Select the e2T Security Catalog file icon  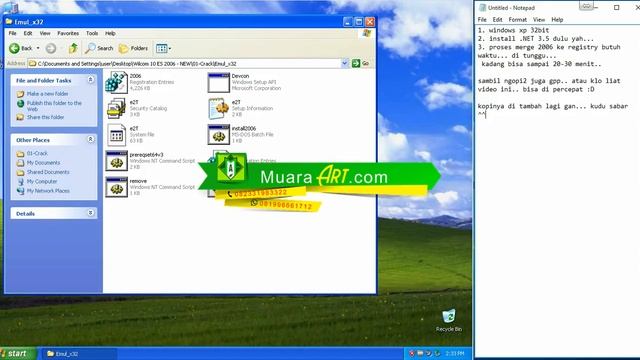pyautogui.click(x=116, y=109)
